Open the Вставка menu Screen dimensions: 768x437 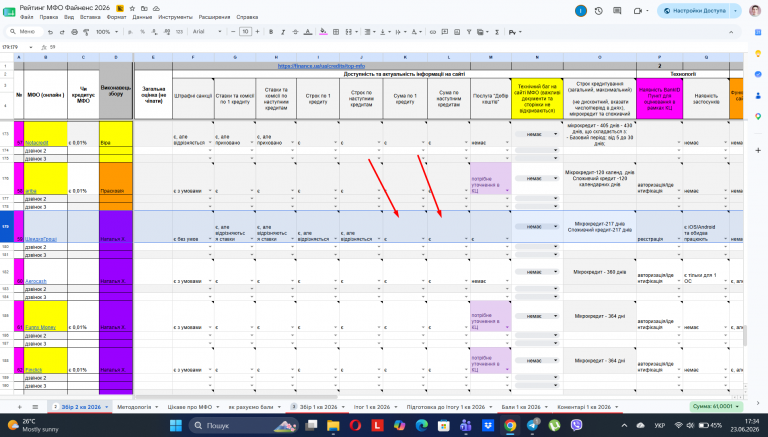90,17
